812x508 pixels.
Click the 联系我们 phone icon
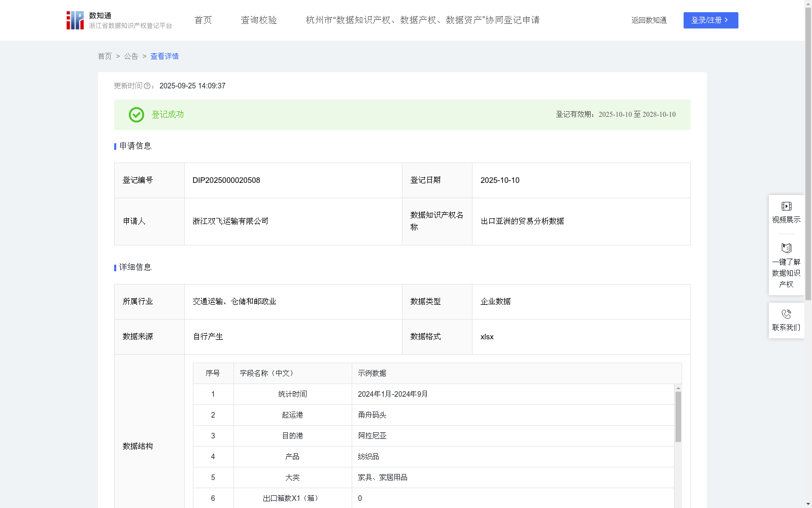(786, 314)
